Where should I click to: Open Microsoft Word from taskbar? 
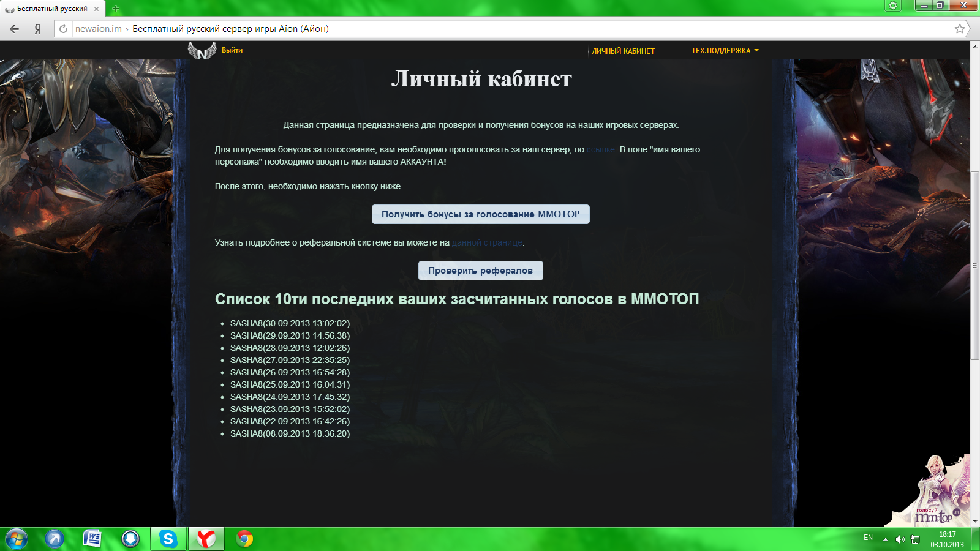pyautogui.click(x=92, y=539)
